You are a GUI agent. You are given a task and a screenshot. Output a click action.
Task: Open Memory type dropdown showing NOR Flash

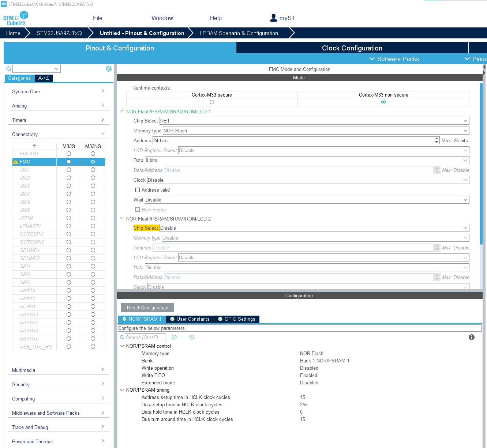[316, 131]
